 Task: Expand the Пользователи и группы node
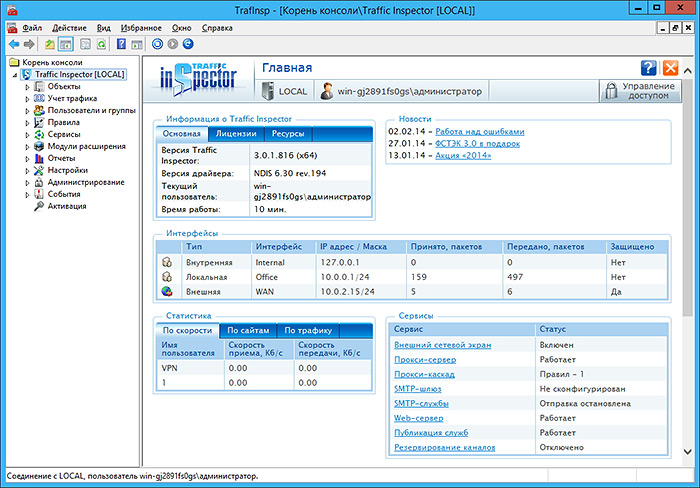point(27,111)
